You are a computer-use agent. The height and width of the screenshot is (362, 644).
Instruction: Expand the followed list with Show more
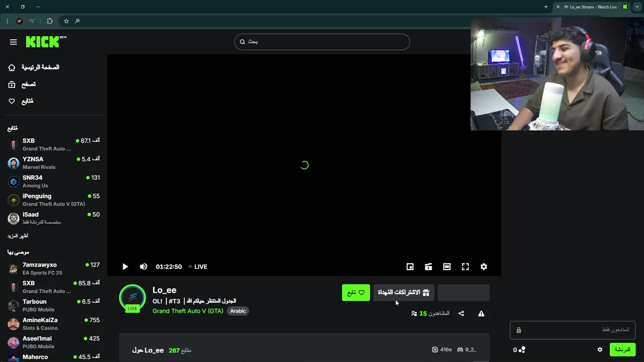point(18,236)
